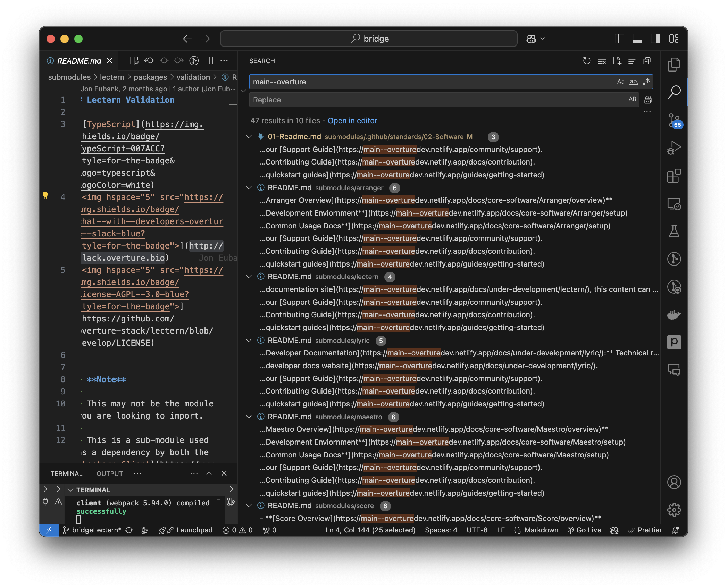Click the Open in editor link
The image size is (727, 588).
tap(352, 120)
